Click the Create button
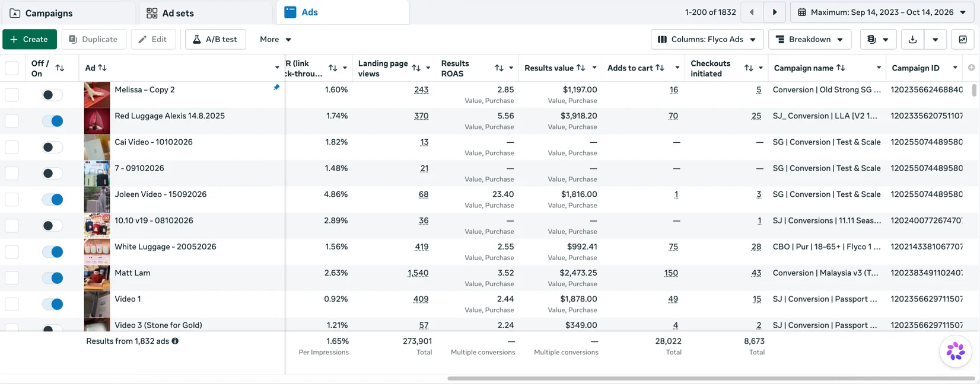Image resolution: width=980 pixels, height=384 pixels. (30, 39)
